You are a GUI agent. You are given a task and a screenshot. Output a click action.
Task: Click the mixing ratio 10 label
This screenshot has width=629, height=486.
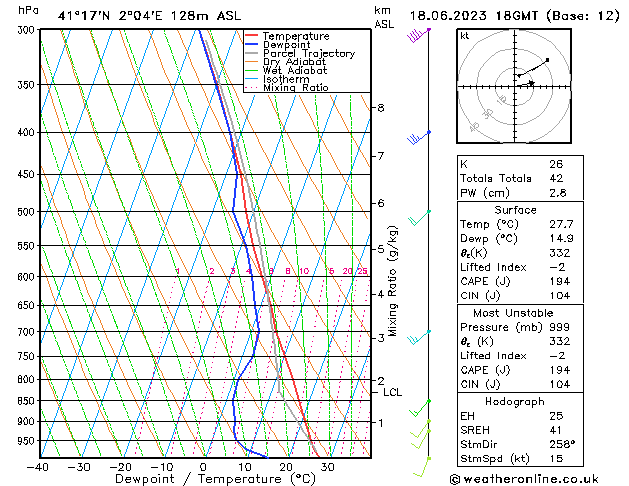click(x=304, y=271)
